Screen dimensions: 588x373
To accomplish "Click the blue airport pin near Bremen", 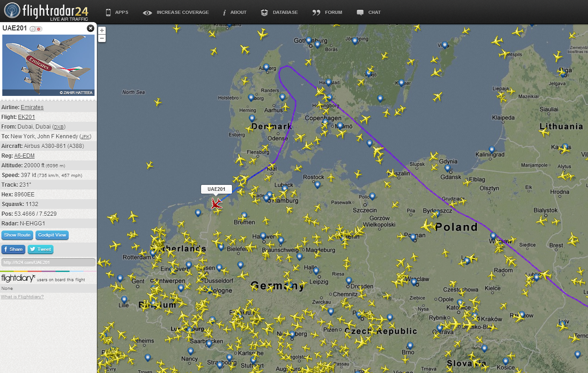I will point(244,215).
